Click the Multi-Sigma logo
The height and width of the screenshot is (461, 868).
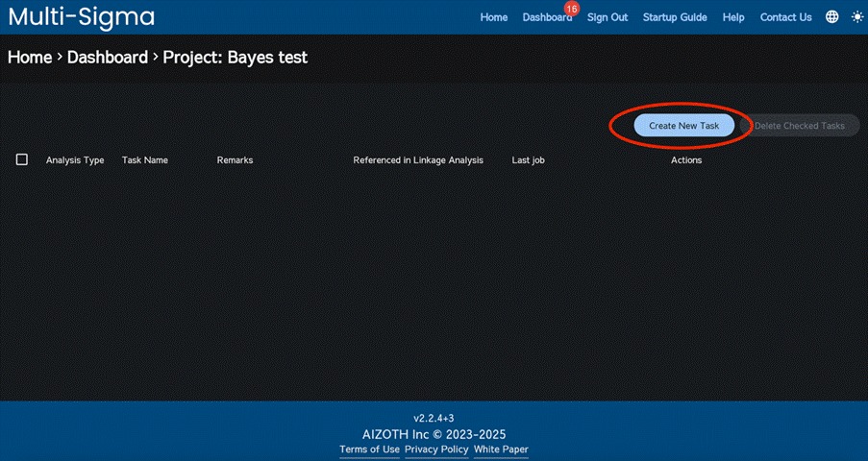81,17
